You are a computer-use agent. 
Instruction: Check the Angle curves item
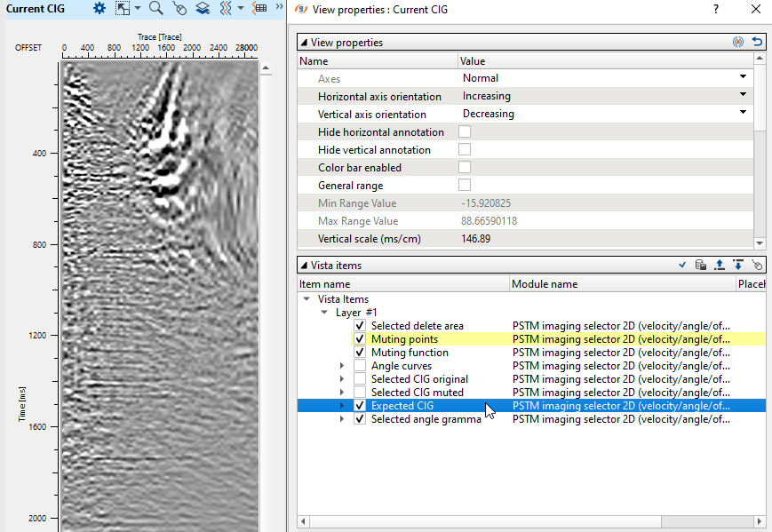click(360, 366)
